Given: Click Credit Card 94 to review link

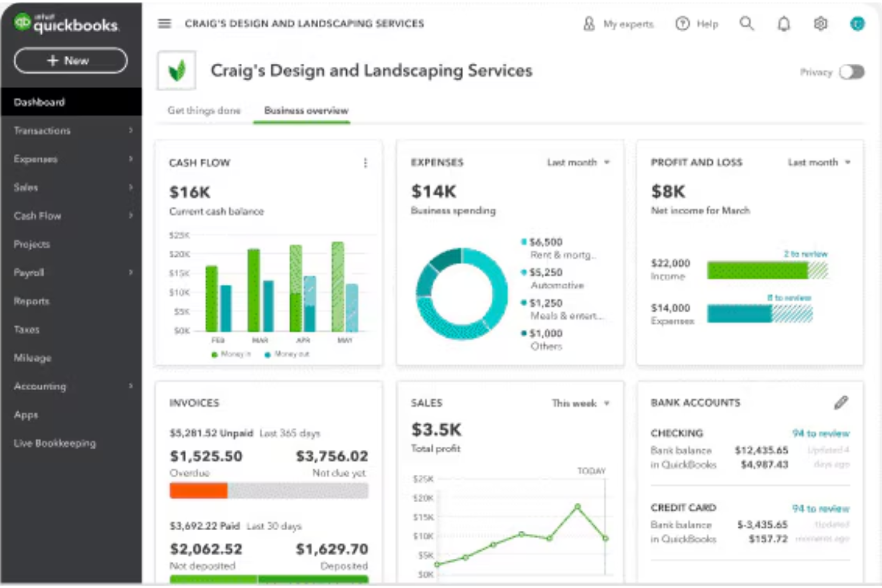Looking at the screenshot, I should coord(821,508).
